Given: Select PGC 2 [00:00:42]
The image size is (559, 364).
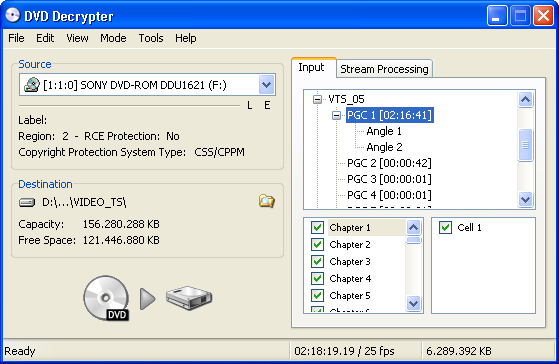Looking at the screenshot, I should pos(389,163).
